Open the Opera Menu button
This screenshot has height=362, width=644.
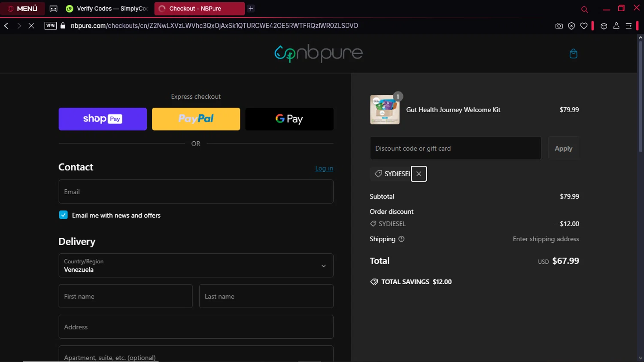(x=23, y=9)
